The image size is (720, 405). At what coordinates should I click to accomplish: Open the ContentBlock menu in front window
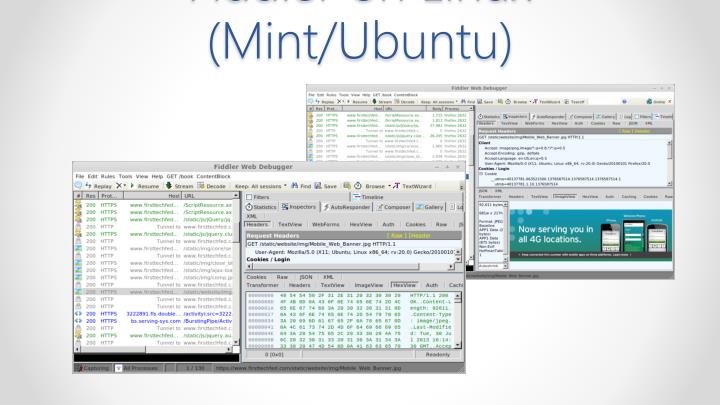[x=214, y=176]
